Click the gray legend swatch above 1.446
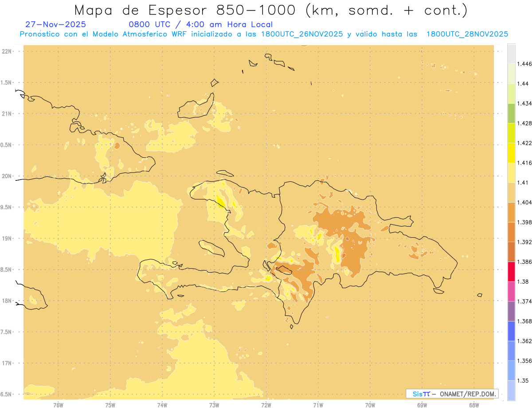This screenshot has width=532, height=411. point(511,54)
